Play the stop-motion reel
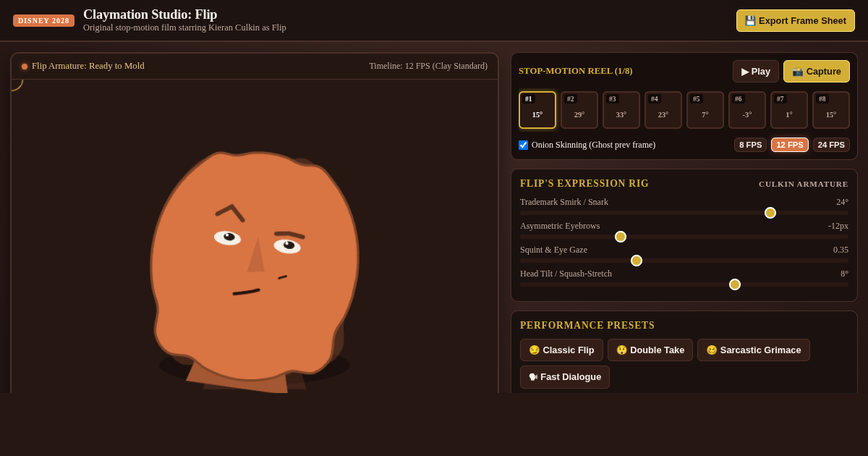 click(x=756, y=71)
